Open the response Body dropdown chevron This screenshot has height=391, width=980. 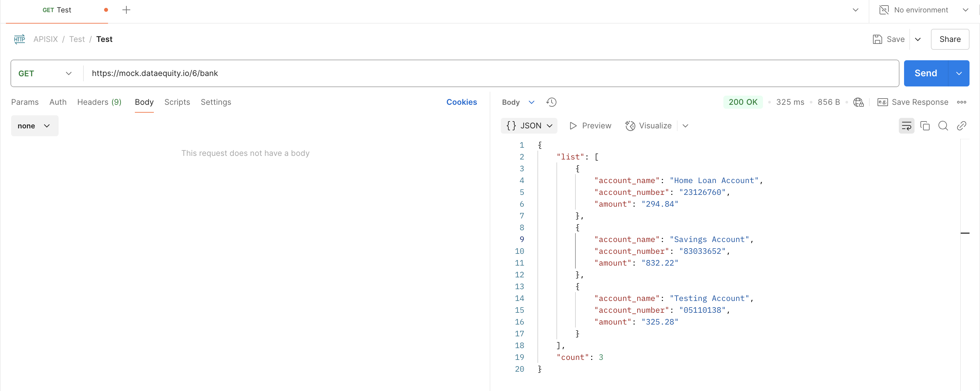(x=532, y=102)
